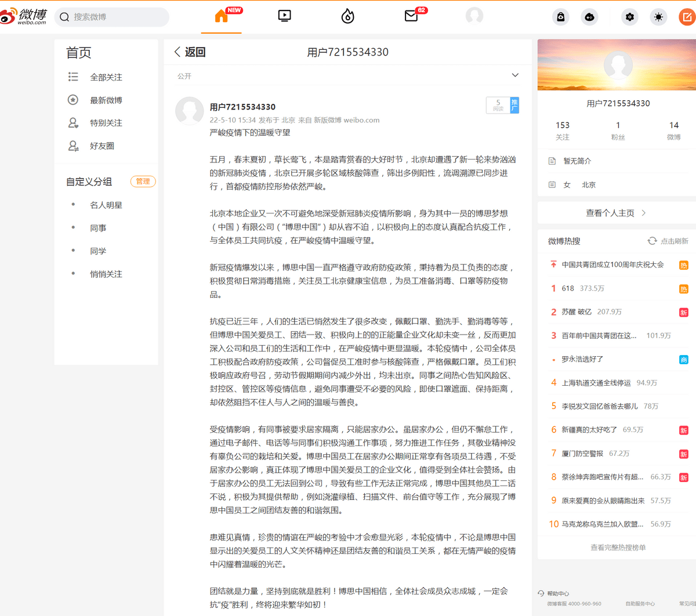Click the Weibo logo
Image resolution: width=696 pixels, height=616 pixels.
[24, 17]
